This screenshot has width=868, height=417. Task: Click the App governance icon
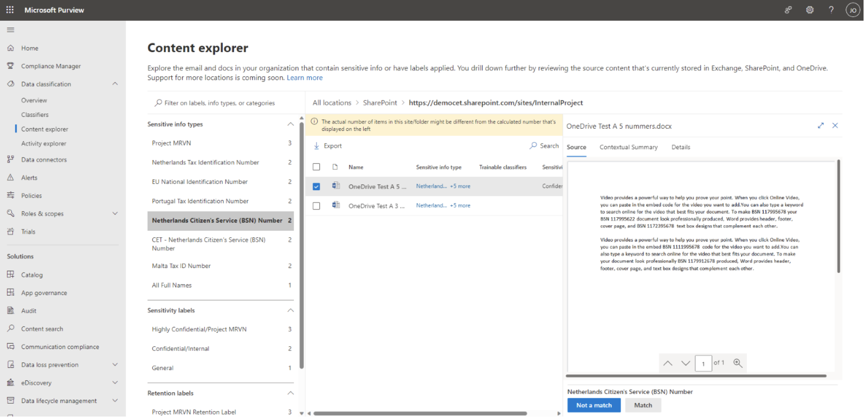[10, 293]
